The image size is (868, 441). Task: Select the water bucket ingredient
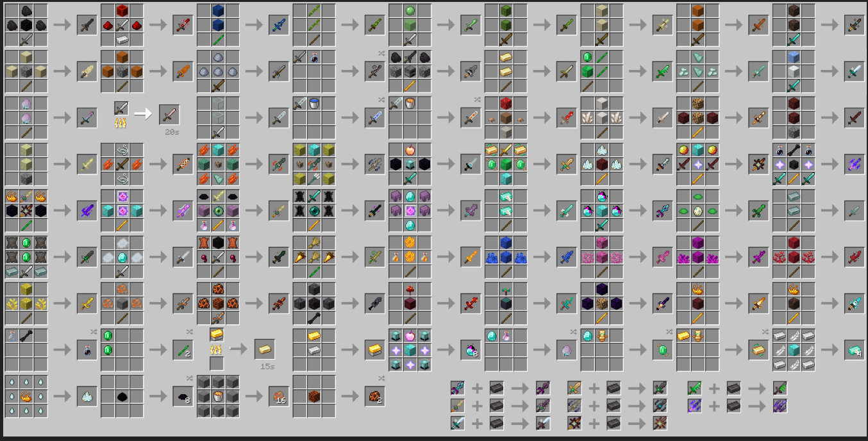coord(314,103)
